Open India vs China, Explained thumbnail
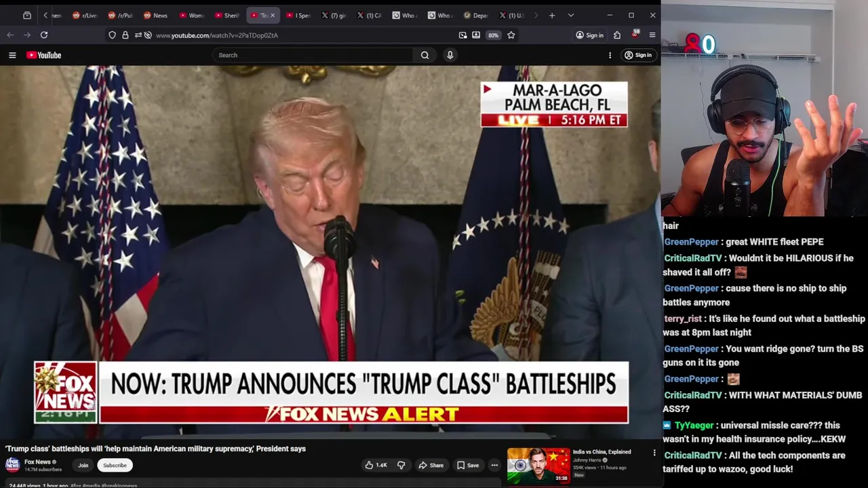Image resolution: width=868 pixels, height=488 pixels. [538, 465]
